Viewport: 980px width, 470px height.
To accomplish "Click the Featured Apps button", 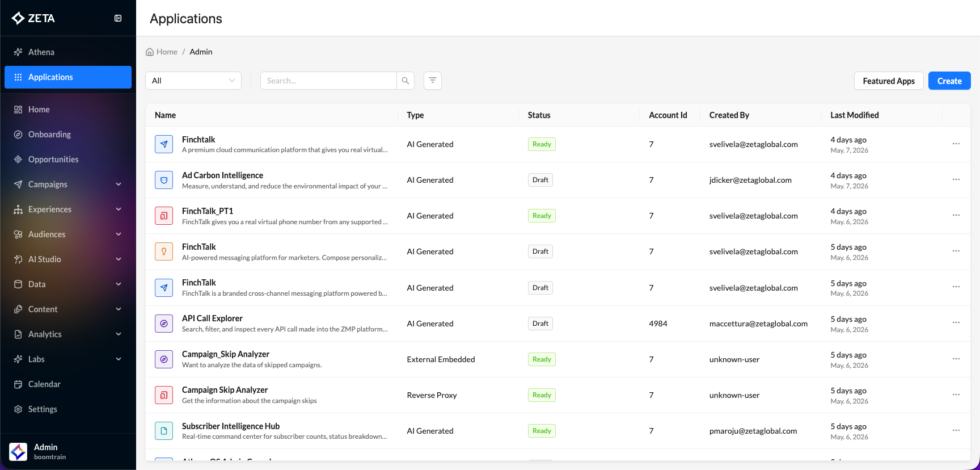I will point(889,81).
